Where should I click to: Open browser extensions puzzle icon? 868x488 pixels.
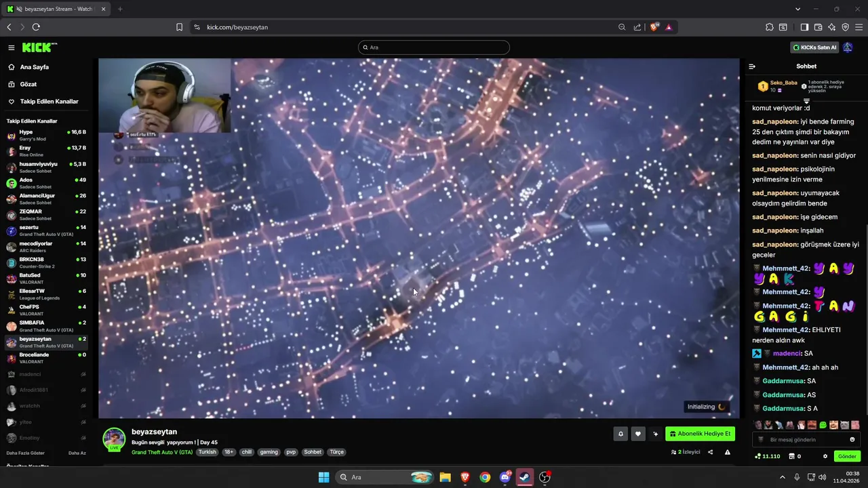coord(769,27)
